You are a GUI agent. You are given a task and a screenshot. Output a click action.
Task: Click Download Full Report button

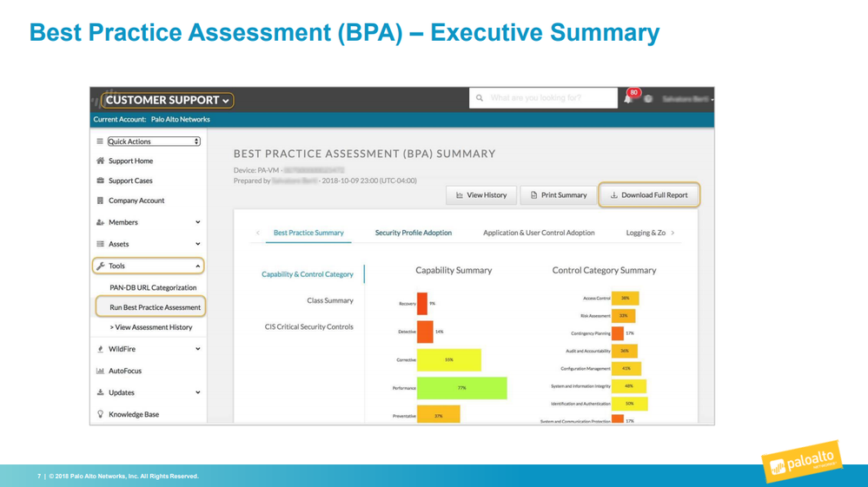(649, 195)
